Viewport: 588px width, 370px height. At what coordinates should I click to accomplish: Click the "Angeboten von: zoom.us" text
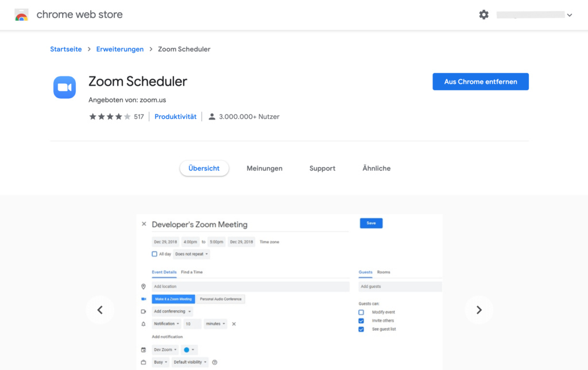pos(127,100)
